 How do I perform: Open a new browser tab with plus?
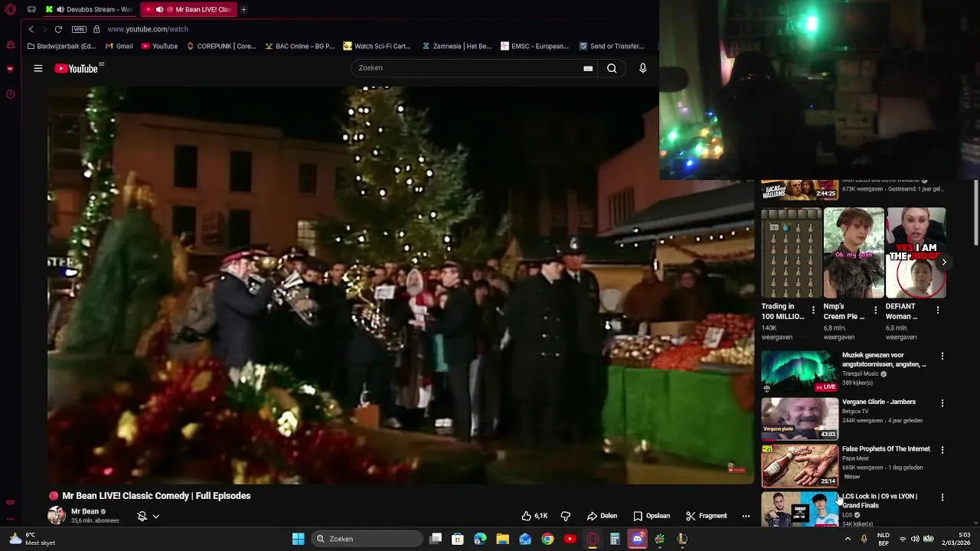(x=243, y=9)
